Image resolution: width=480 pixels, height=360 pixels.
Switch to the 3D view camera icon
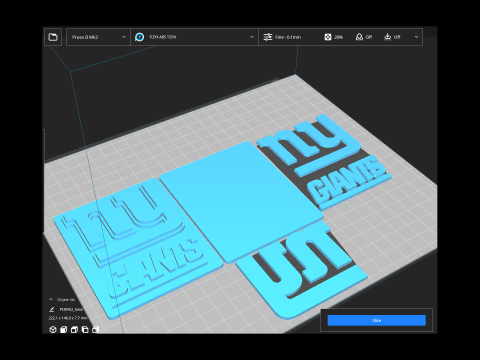[53, 329]
